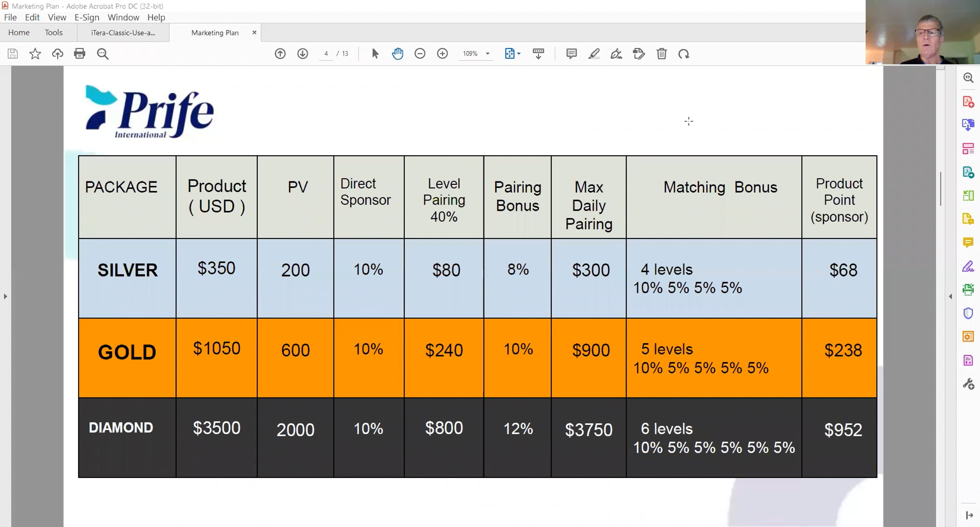Delete page using trash icon
The height and width of the screenshot is (527, 980).
[x=661, y=54]
